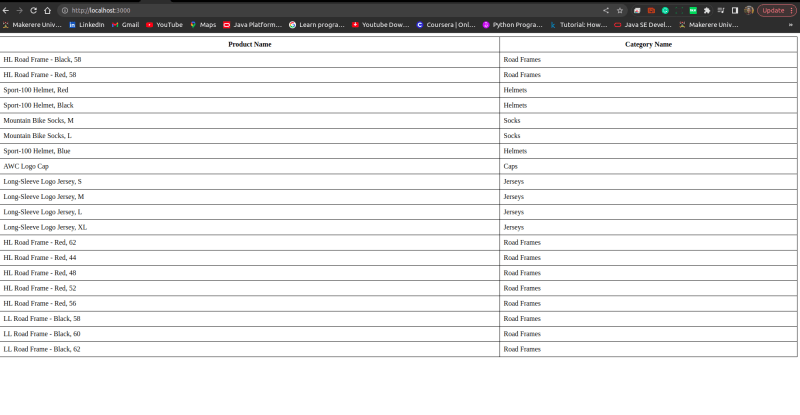The width and height of the screenshot is (800, 415).
Task: Open the green dashed-square screenshot extension
Action: (x=679, y=10)
